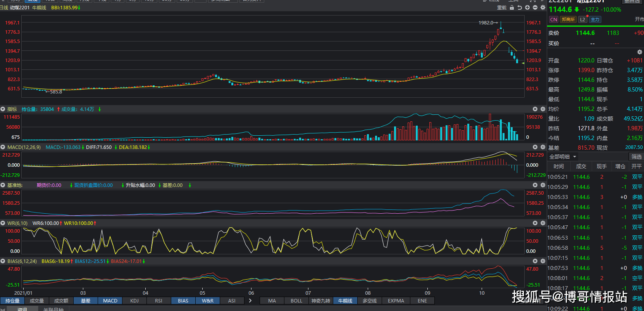Toggle the BOLL overlay indicator button
Viewport: 644px width, 311px height.
296,301
